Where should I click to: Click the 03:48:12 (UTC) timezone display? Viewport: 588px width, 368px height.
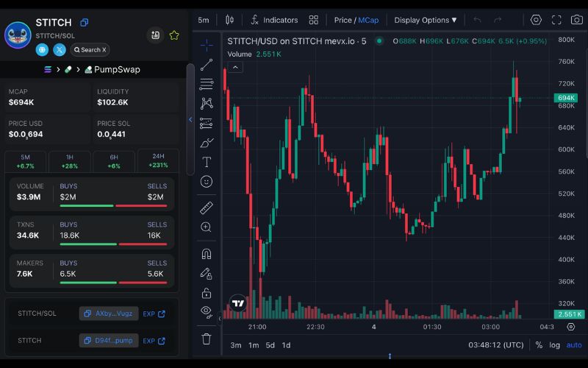click(495, 345)
